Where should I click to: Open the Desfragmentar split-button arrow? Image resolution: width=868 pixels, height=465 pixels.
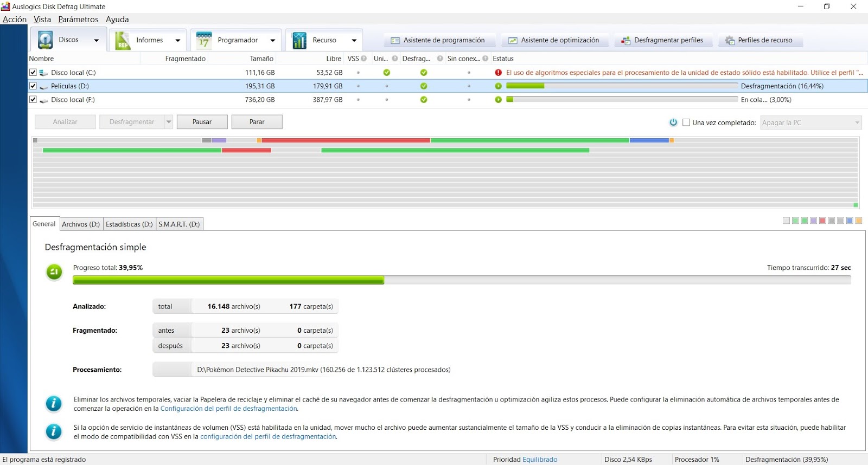169,122
